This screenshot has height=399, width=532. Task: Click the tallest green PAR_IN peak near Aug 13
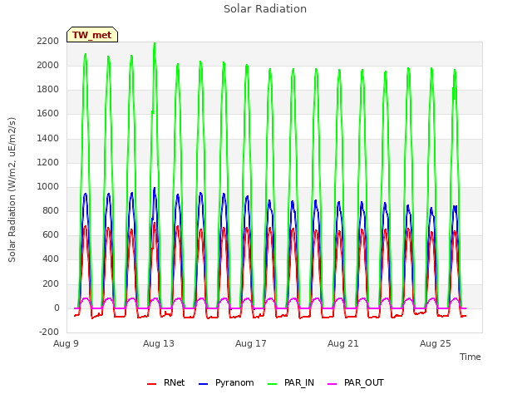[155, 43]
